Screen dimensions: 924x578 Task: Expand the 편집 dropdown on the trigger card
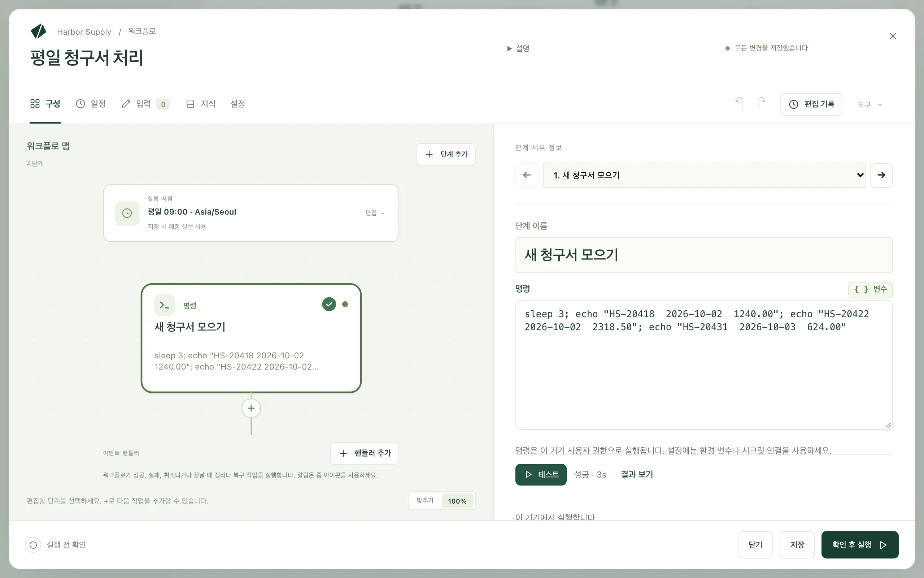coord(375,213)
